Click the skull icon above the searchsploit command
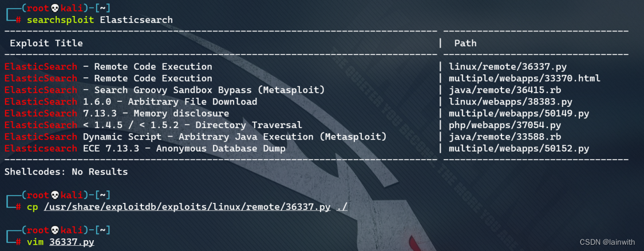The height and width of the screenshot is (251, 644). [x=56, y=8]
